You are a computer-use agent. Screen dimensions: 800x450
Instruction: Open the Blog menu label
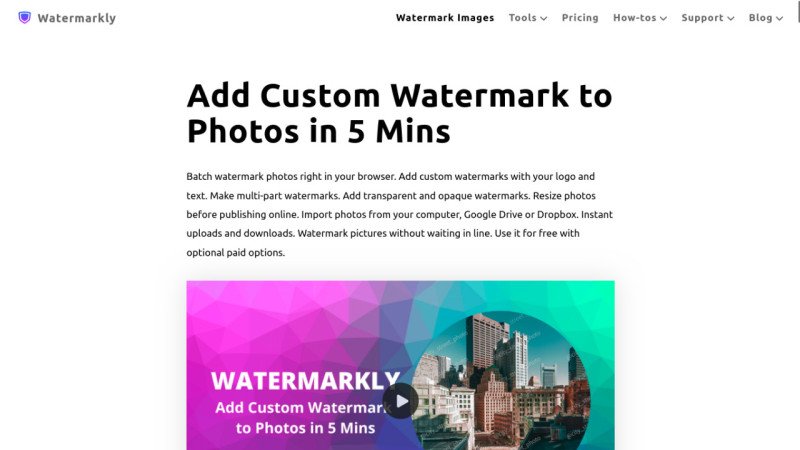coord(760,18)
